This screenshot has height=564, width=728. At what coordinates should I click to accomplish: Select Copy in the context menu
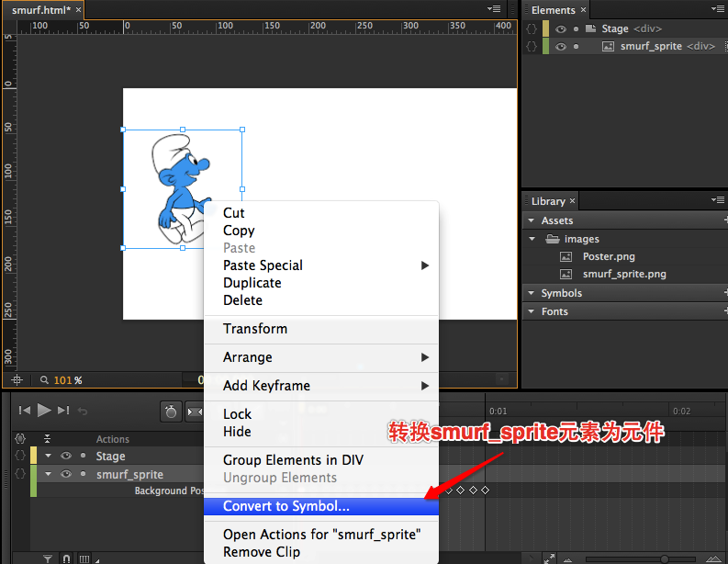(x=321, y=231)
